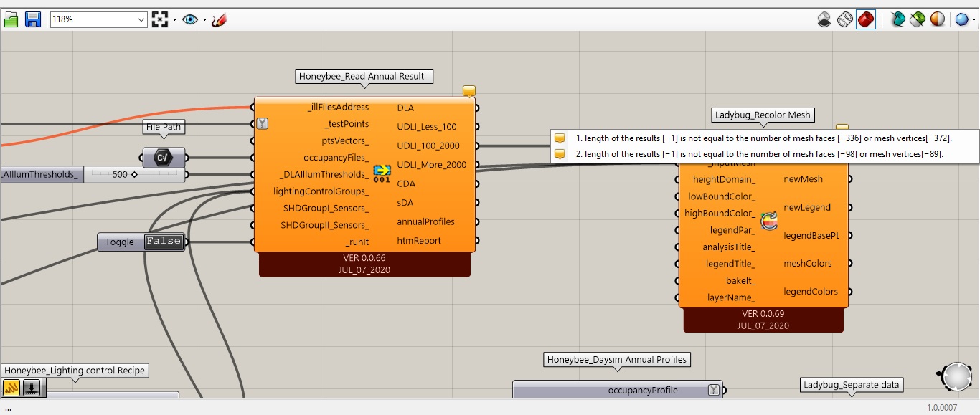This screenshot has height=415, width=980.
Task: Open the orange sphere preview mesh quality icon
Action: tap(938, 19)
